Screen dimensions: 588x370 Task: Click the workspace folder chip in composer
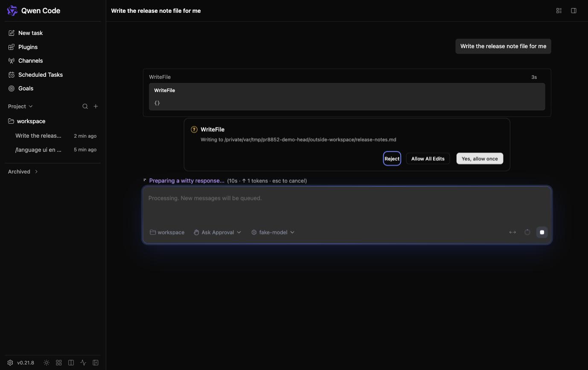click(167, 232)
